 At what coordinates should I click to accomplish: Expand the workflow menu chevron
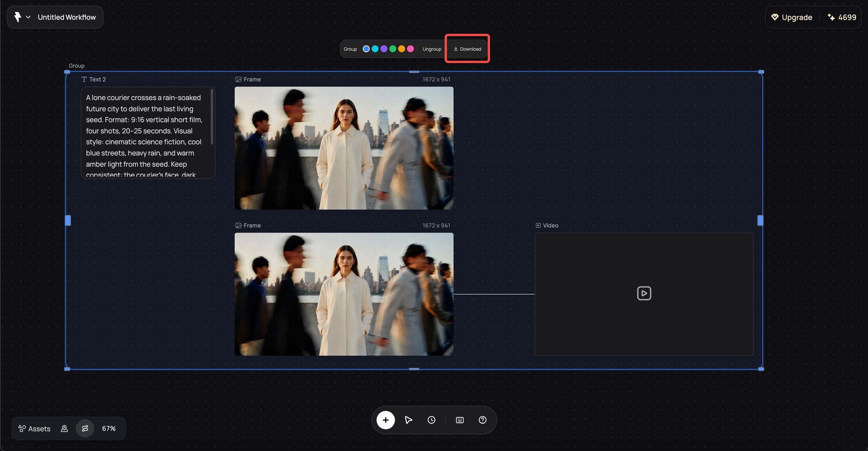coord(28,17)
